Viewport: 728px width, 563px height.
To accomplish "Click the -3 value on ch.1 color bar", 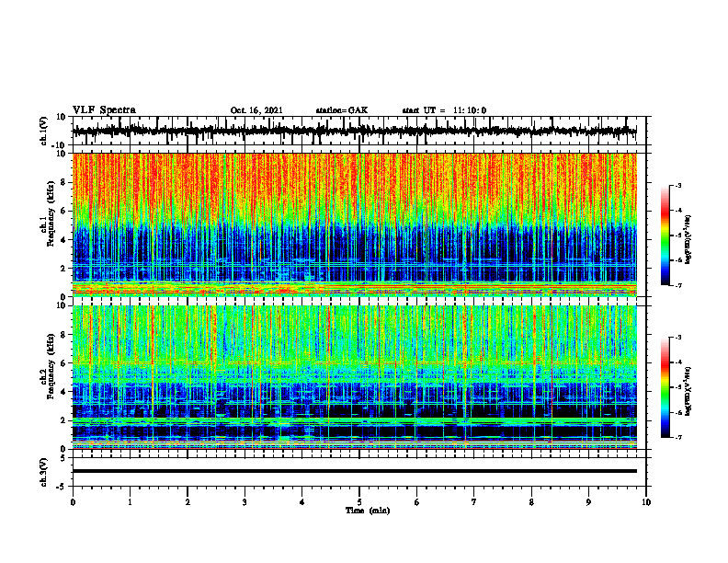I will coord(677,185).
